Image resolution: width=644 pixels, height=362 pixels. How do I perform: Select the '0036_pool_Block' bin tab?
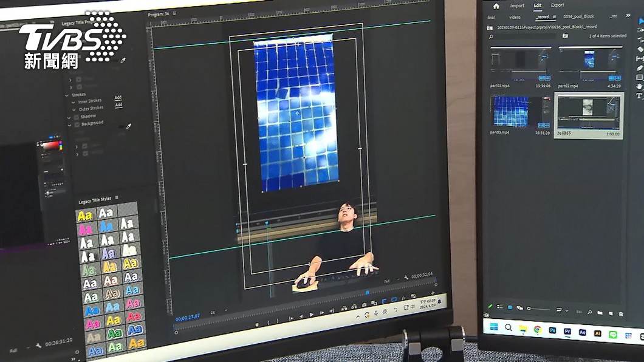click(x=579, y=16)
